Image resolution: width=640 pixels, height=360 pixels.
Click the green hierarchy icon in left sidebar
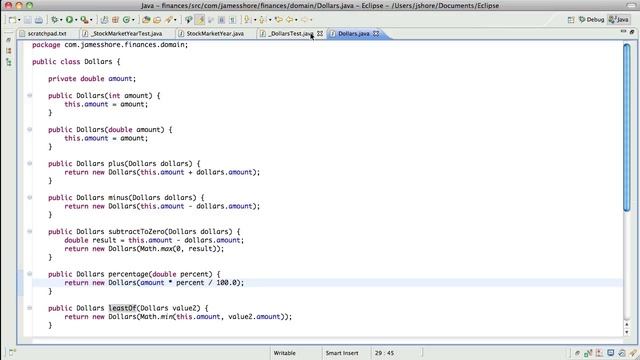(x=9, y=62)
